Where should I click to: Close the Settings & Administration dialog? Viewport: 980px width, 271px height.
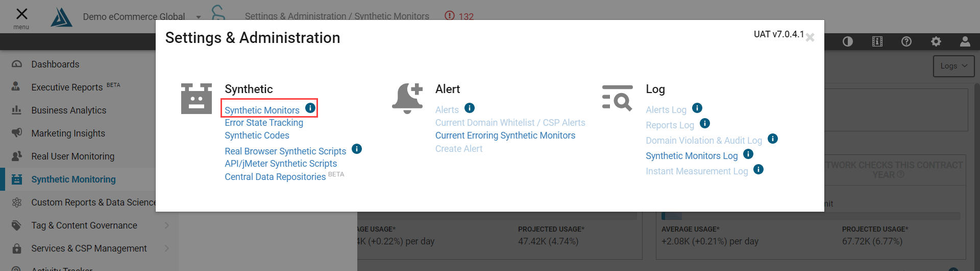[810, 37]
